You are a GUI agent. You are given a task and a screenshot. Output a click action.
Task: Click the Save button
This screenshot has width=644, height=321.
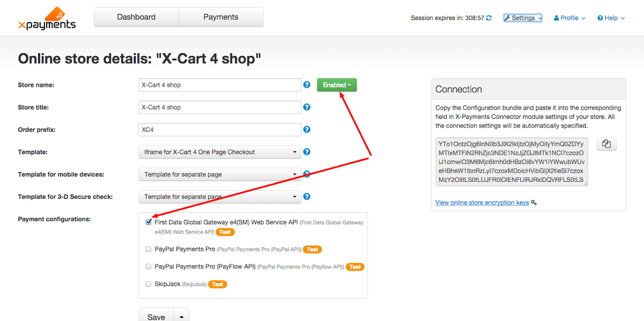tap(157, 317)
